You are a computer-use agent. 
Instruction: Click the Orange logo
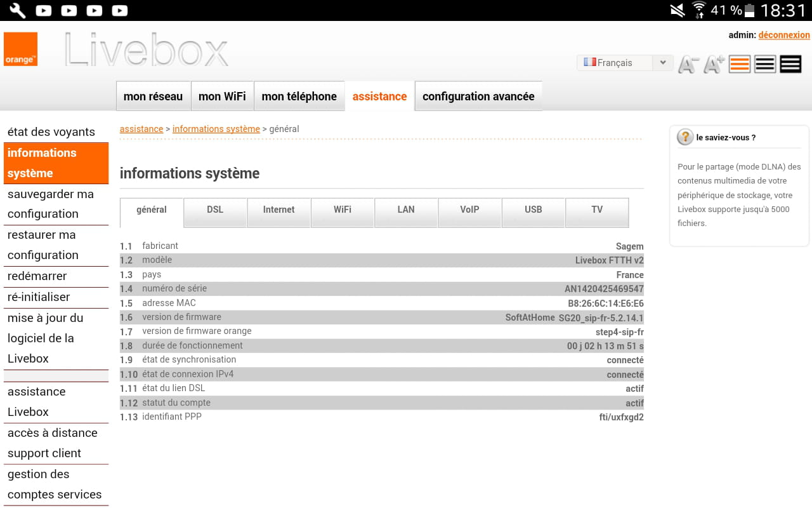tap(20, 49)
